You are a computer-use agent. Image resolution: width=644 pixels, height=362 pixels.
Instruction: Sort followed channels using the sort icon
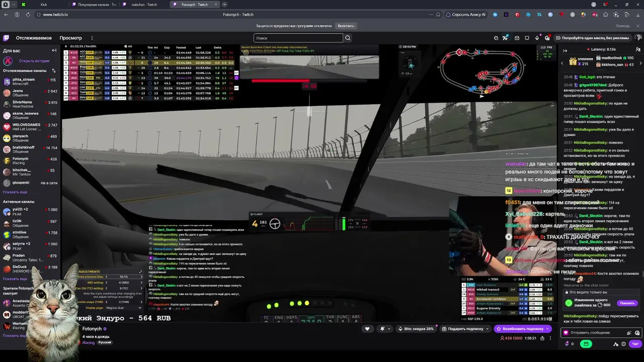click(54, 71)
